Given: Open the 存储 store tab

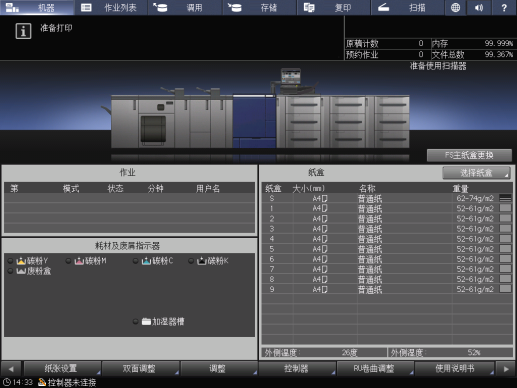Looking at the screenshot, I should [x=259, y=7].
